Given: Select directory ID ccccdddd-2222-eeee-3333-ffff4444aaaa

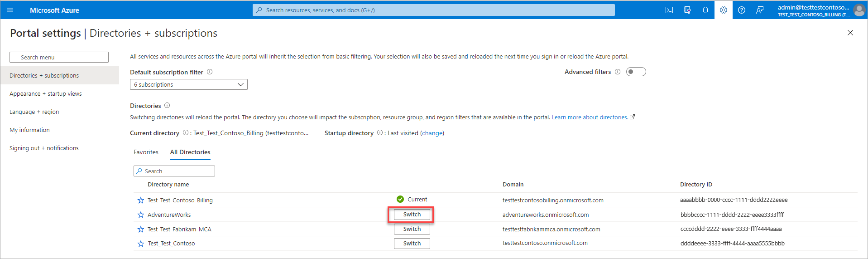Looking at the screenshot, I should (731, 229).
